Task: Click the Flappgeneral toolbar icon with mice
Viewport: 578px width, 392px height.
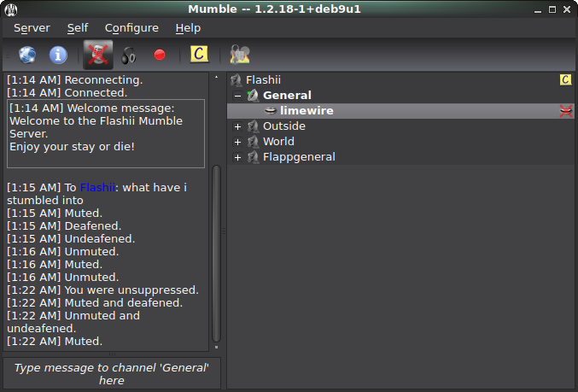Action: click(x=240, y=54)
